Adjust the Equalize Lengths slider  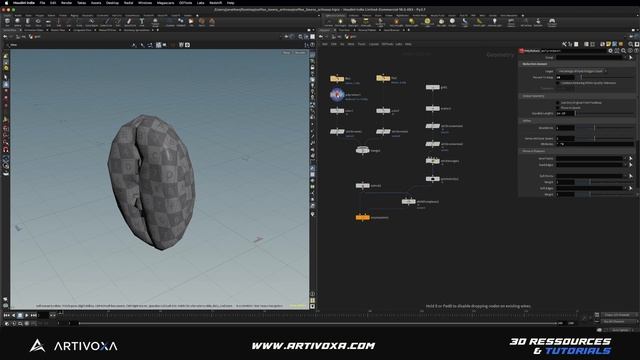[x=604, y=113]
